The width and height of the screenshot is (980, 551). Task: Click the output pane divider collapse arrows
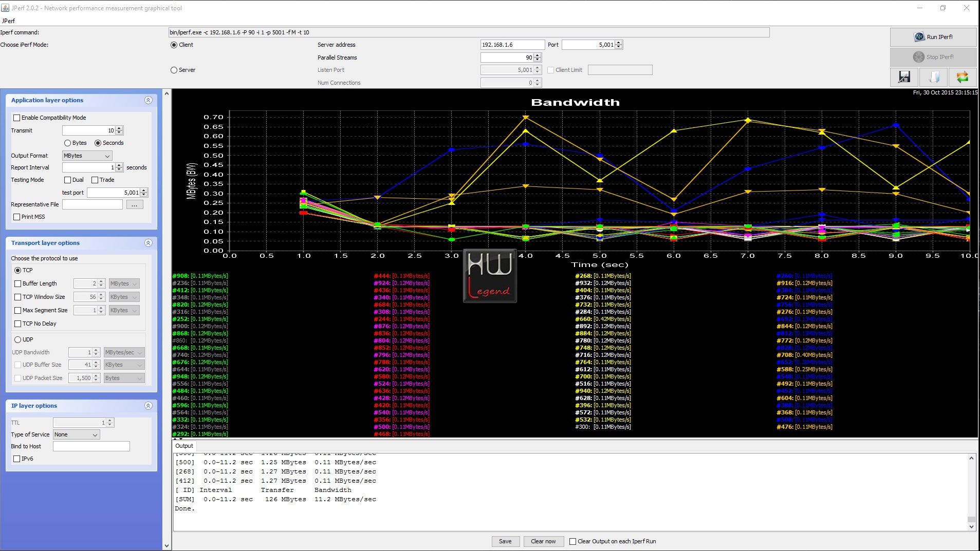178,439
